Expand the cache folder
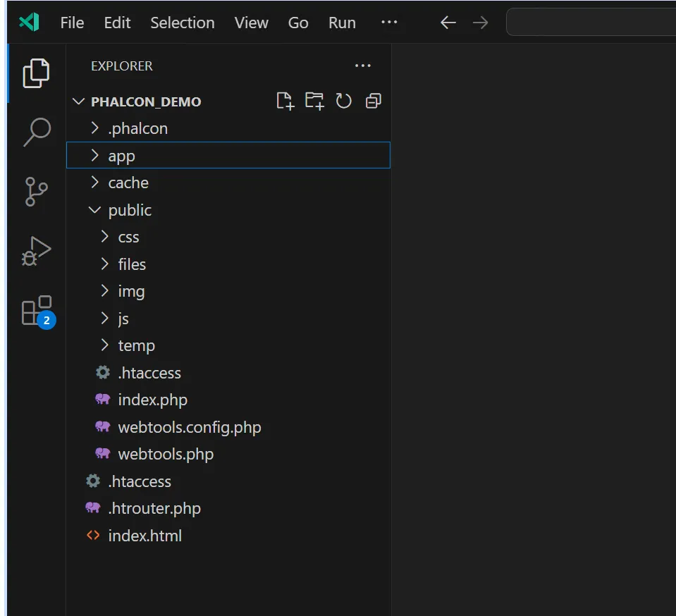The width and height of the screenshot is (676, 616). [x=95, y=183]
